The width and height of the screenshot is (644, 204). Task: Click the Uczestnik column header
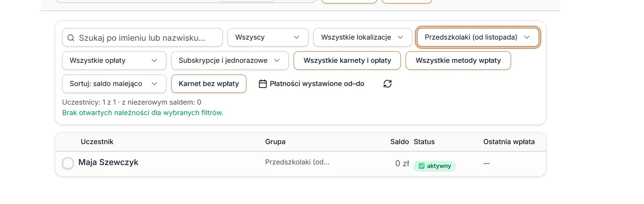(x=97, y=142)
